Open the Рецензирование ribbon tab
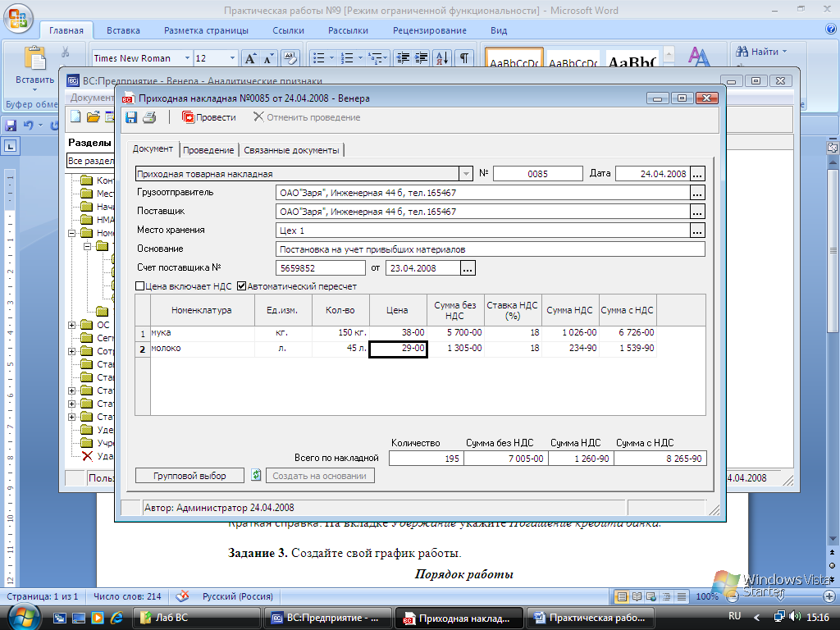Image resolution: width=840 pixels, height=630 pixels. coord(430,30)
